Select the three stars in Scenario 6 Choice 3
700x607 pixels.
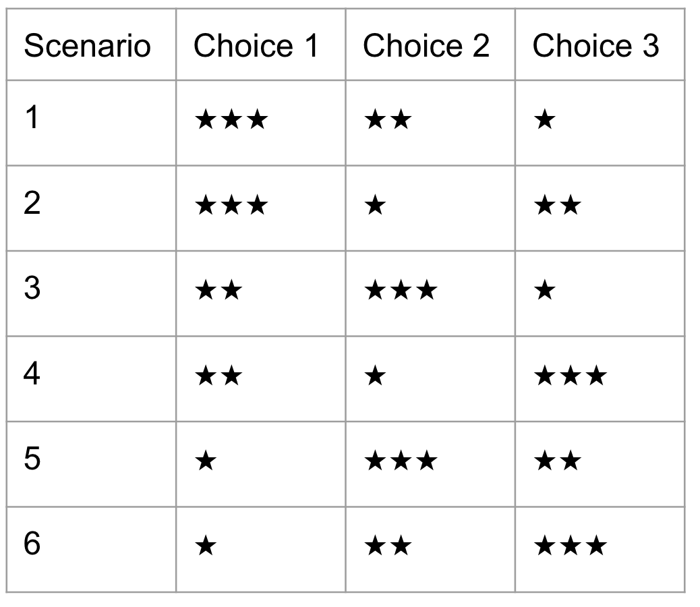tap(571, 546)
